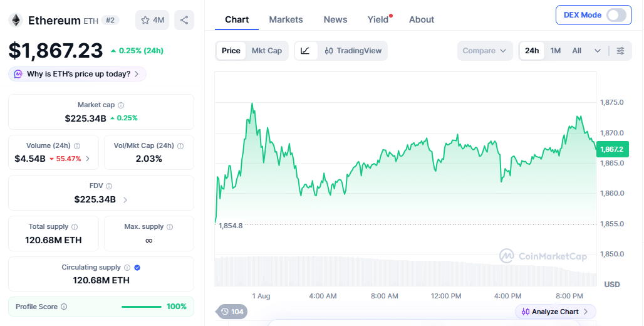Click the volume bars below the chart
The width and height of the screenshot is (644, 326).
[405, 271]
